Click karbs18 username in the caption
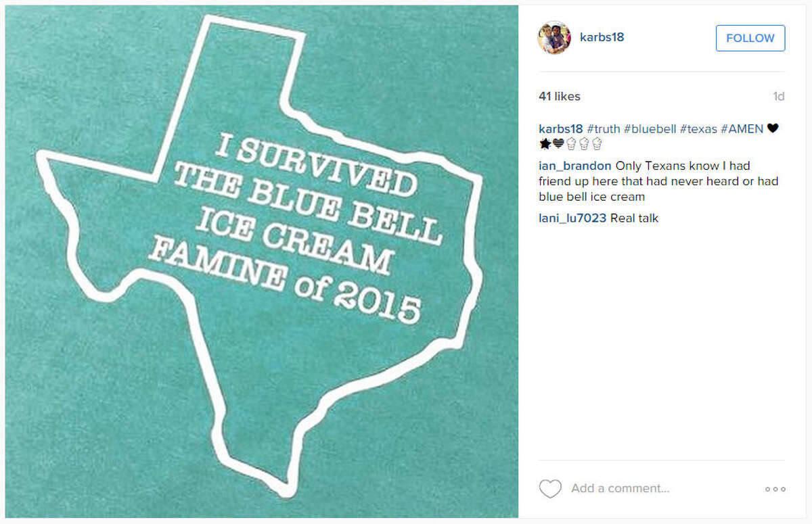The width and height of the screenshot is (812, 524). [x=560, y=128]
